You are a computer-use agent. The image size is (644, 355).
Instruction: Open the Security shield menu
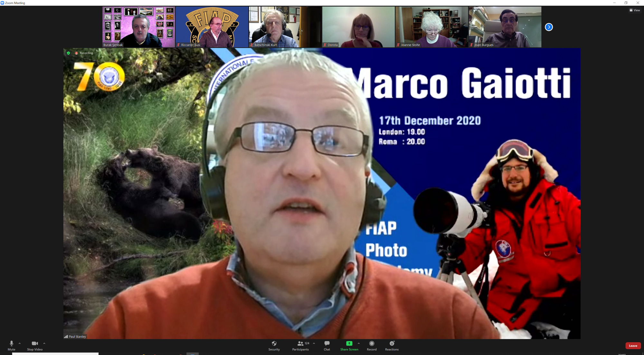pyautogui.click(x=274, y=346)
